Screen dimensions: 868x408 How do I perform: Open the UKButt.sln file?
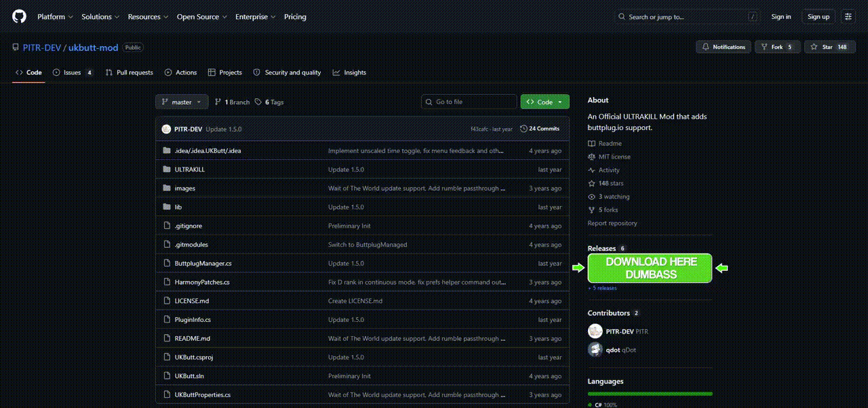[189, 376]
